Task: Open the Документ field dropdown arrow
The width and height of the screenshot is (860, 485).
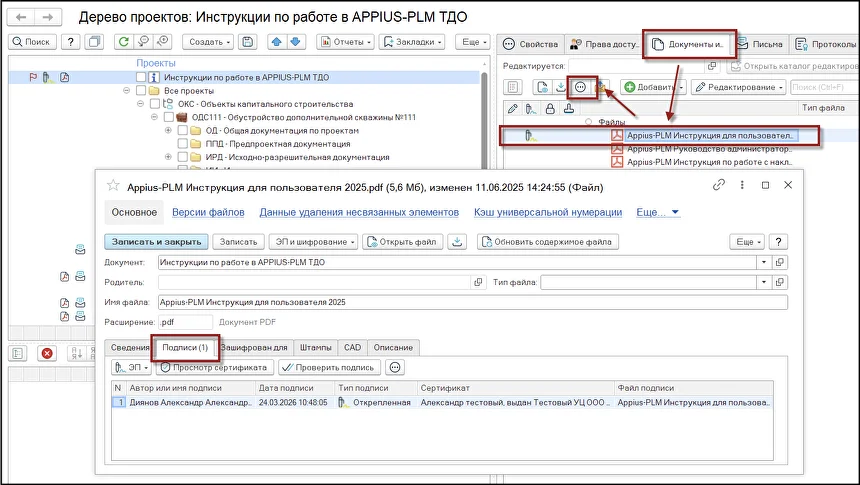Action: [x=763, y=262]
